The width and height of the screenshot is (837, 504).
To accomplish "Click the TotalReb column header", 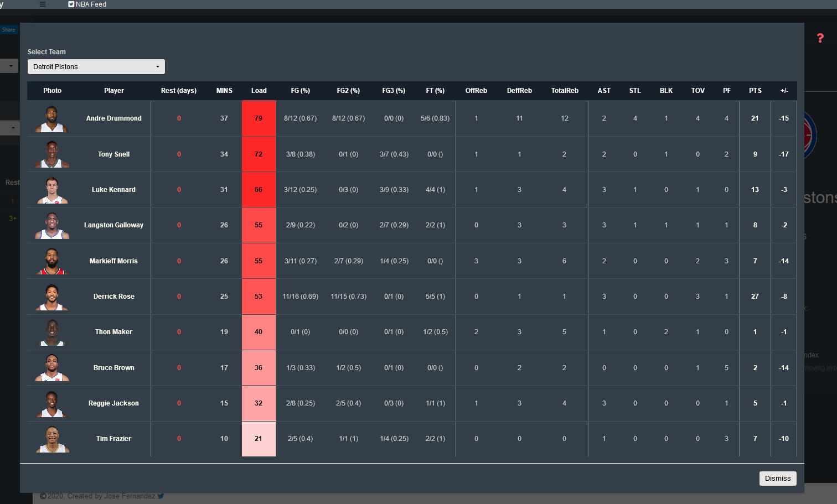I will [x=565, y=91].
